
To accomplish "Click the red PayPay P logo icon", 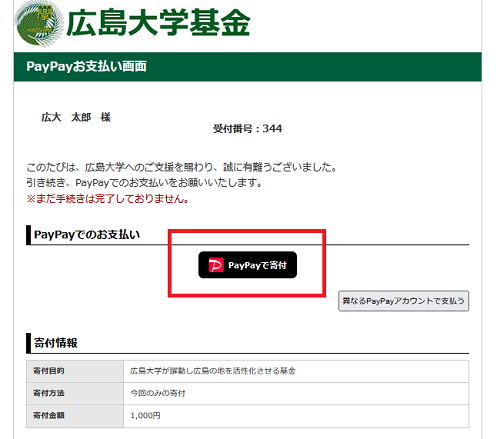I will point(216,265).
